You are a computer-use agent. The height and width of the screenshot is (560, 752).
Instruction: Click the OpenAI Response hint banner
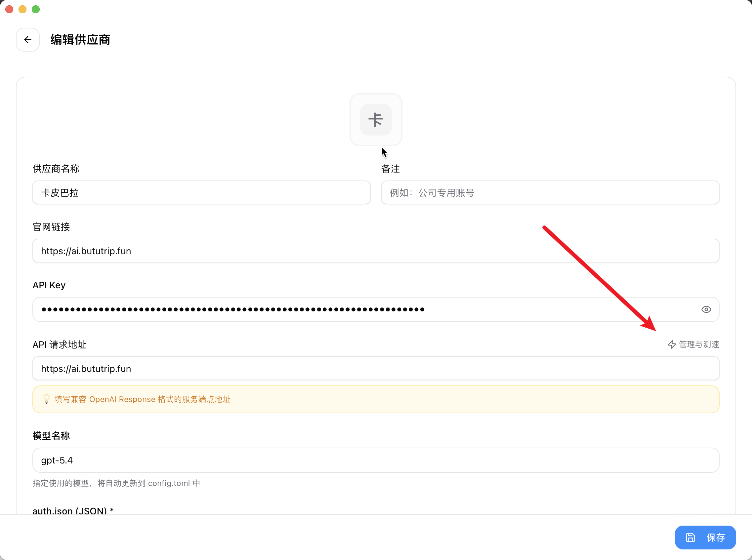pyautogui.click(x=376, y=399)
